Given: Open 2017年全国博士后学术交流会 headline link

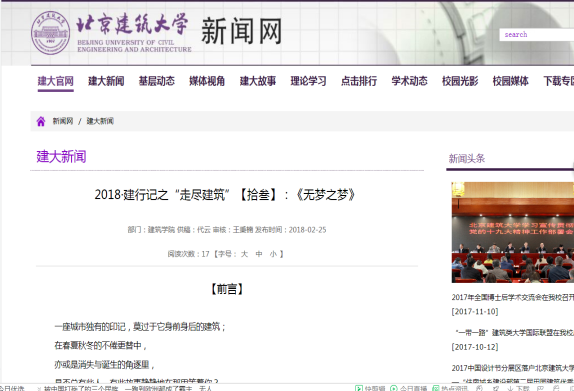Looking at the screenshot, I should (x=512, y=297).
